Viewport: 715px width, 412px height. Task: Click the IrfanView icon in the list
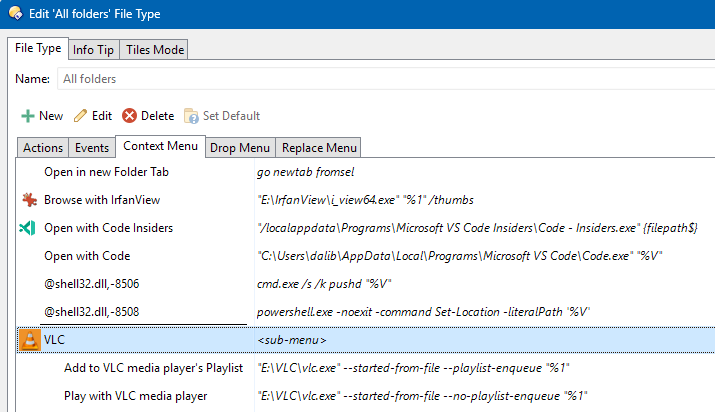[x=30, y=200]
